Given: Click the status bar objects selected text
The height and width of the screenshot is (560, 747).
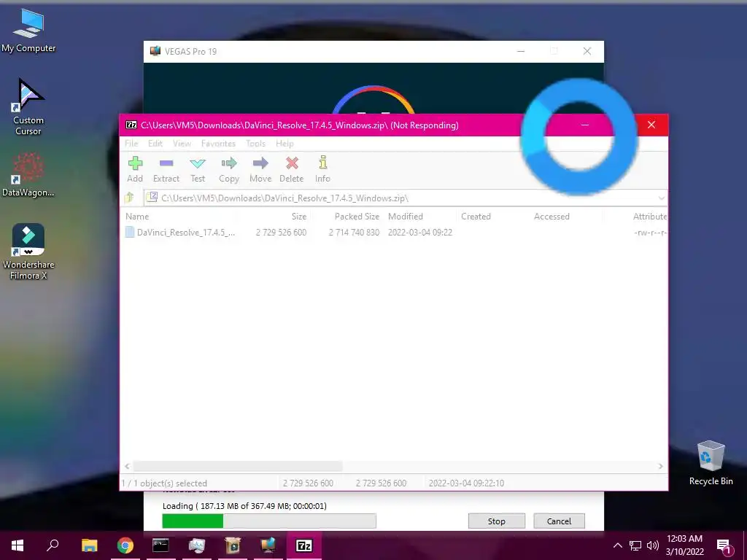Looking at the screenshot, I should point(164,483).
